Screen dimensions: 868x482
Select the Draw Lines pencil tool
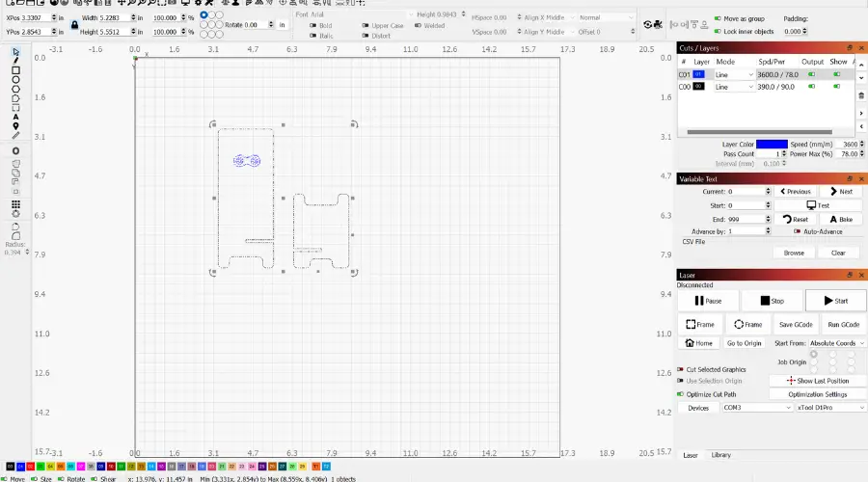pos(15,61)
